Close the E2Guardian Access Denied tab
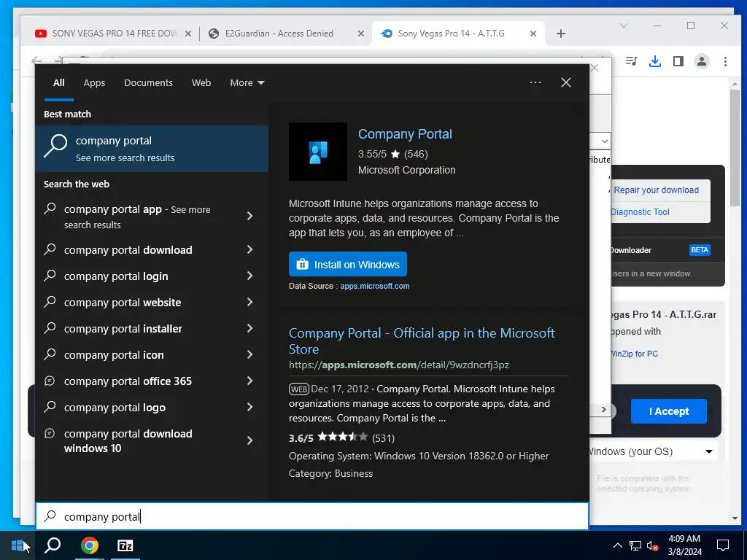 361,34
